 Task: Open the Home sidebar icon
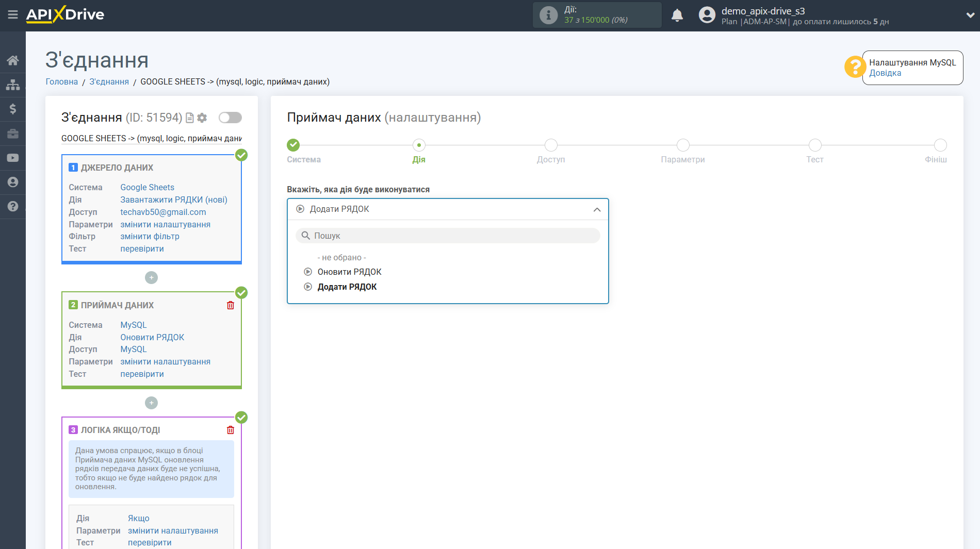(x=13, y=60)
